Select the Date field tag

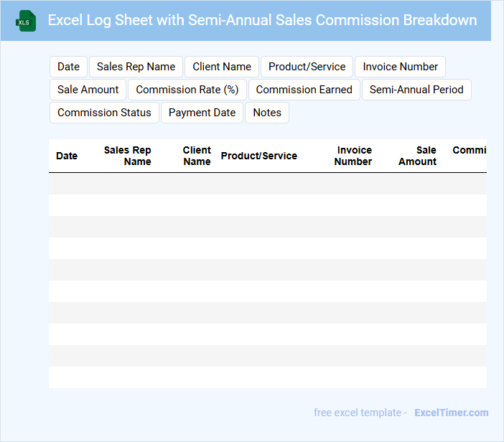click(x=68, y=67)
